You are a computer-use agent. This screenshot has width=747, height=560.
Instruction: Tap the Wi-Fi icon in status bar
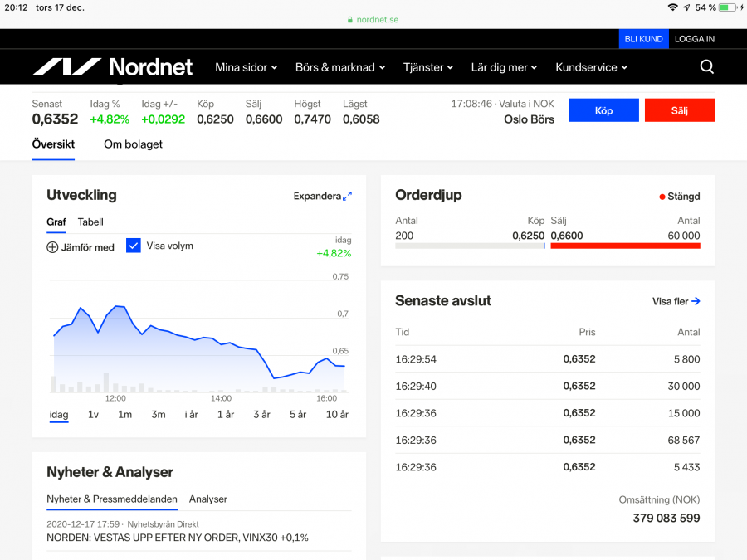pyautogui.click(x=672, y=7)
